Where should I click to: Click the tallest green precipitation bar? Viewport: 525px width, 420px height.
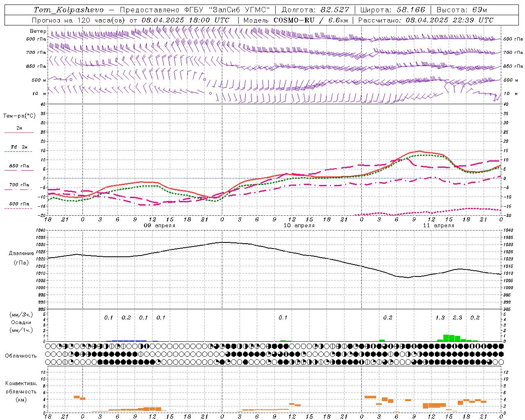point(446,338)
